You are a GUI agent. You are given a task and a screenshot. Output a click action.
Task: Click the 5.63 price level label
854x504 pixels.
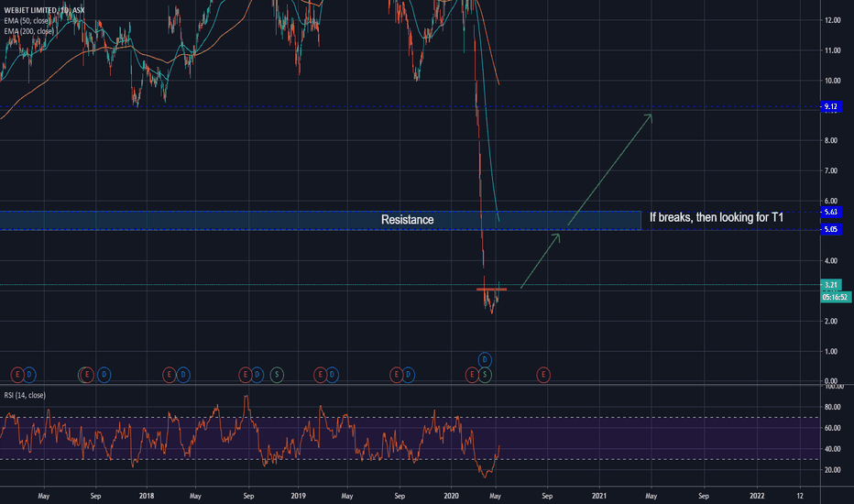(830, 212)
